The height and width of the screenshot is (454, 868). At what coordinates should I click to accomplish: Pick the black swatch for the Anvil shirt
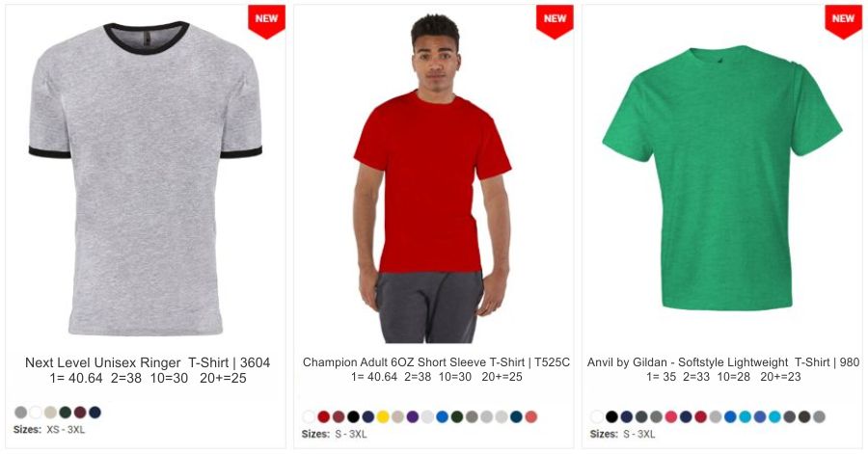pos(611,417)
